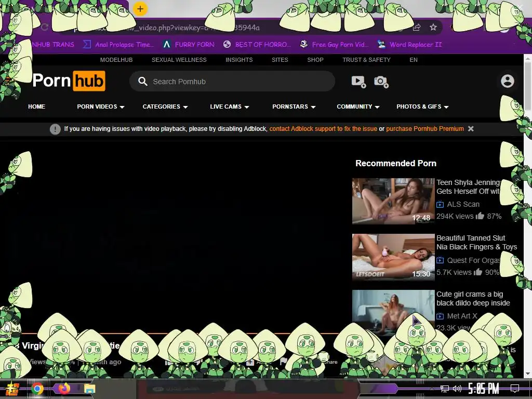Click the exclamation warning icon in the notice bar
This screenshot has width=532, height=399.
55,129
